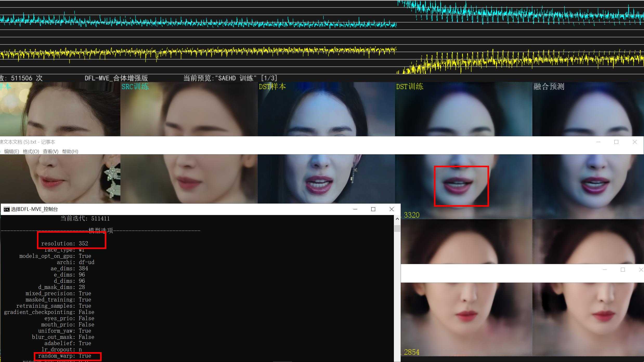Click the 'd_mask_dims: 28' console line
644x362 pixels.
tap(61, 287)
